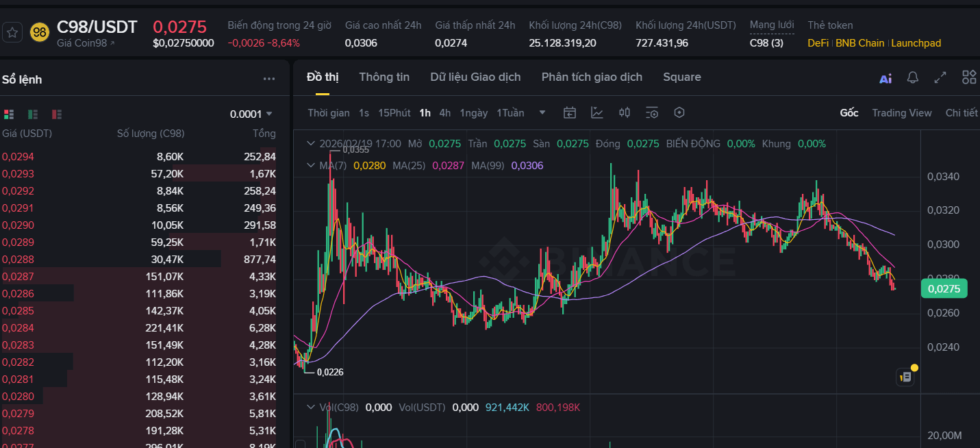
Task: Collapse the OHLC info row chevron
Action: [311, 144]
